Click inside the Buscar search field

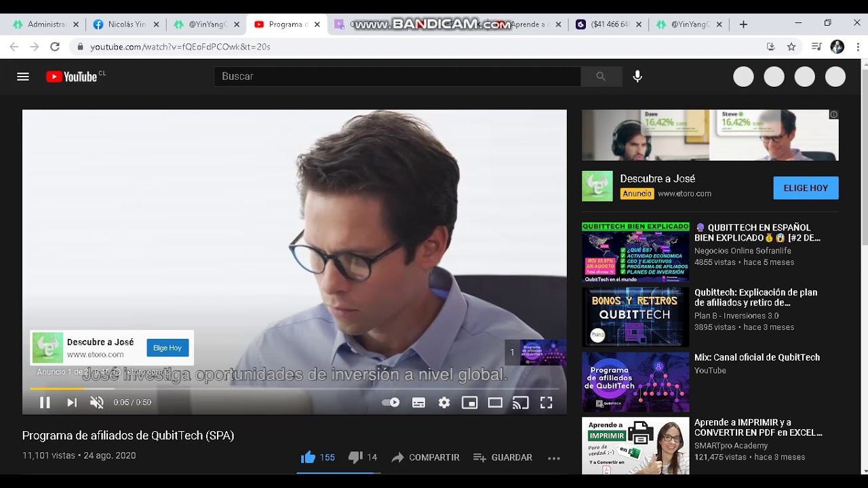click(x=397, y=77)
